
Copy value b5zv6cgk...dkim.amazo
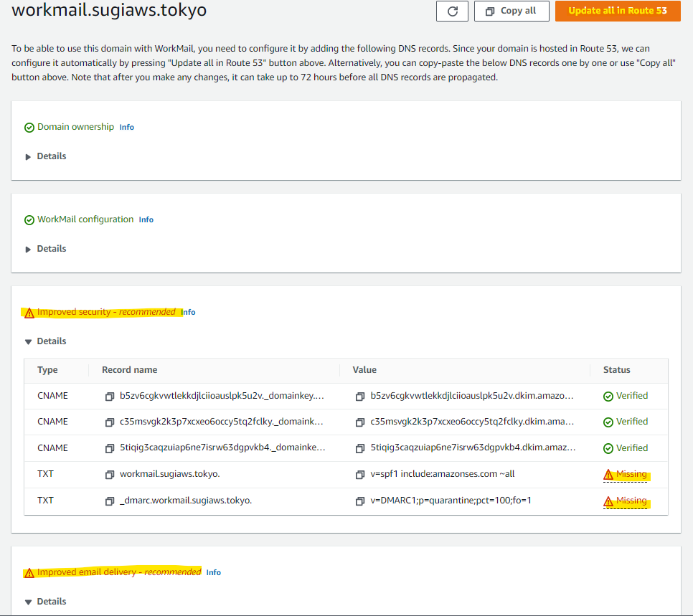pos(360,397)
